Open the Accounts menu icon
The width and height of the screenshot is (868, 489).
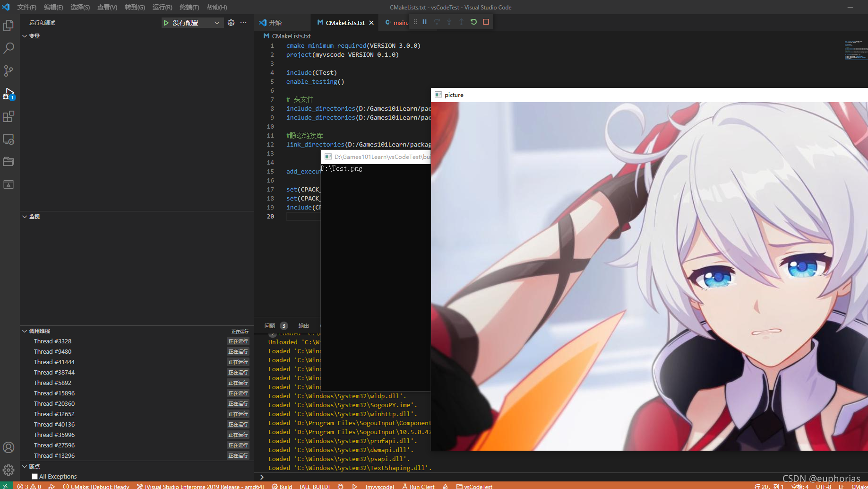(9, 447)
